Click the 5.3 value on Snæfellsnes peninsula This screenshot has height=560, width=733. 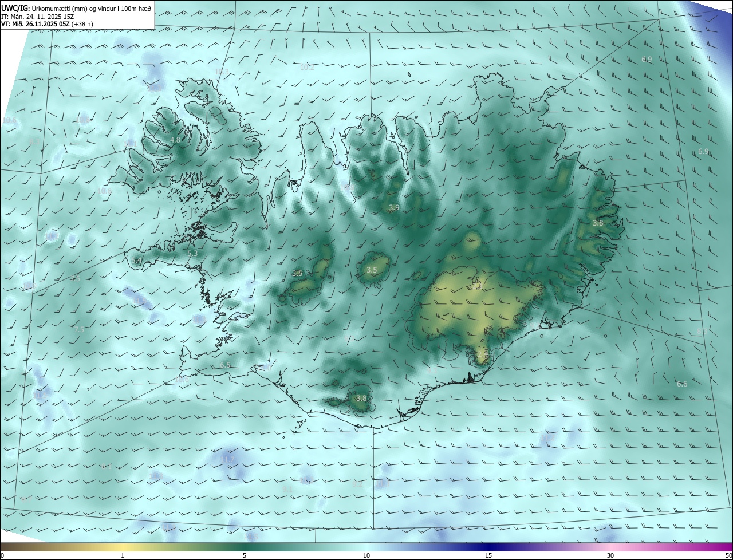coord(192,253)
